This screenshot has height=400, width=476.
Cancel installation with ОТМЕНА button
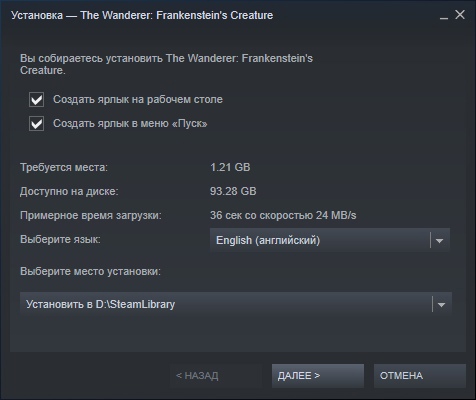pyautogui.click(x=420, y=376)
